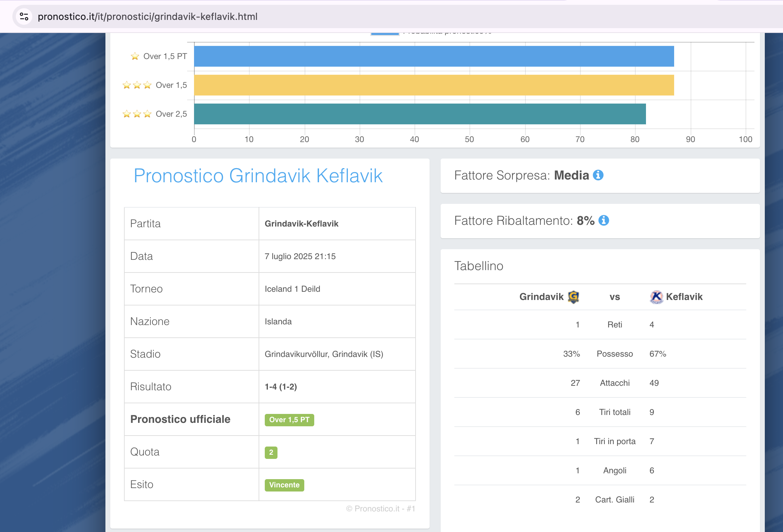Click the Reti row label
The image size is (783, 532).
coord(615,325)
